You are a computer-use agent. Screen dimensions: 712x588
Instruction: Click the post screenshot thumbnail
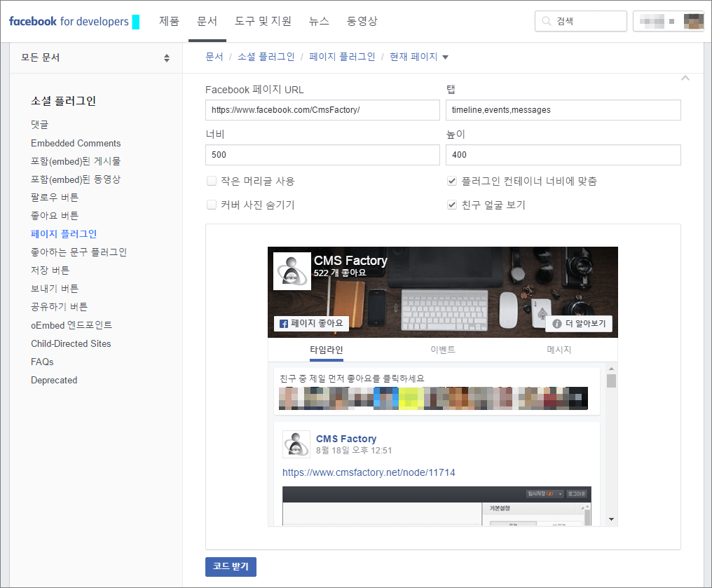click(437, 506)
